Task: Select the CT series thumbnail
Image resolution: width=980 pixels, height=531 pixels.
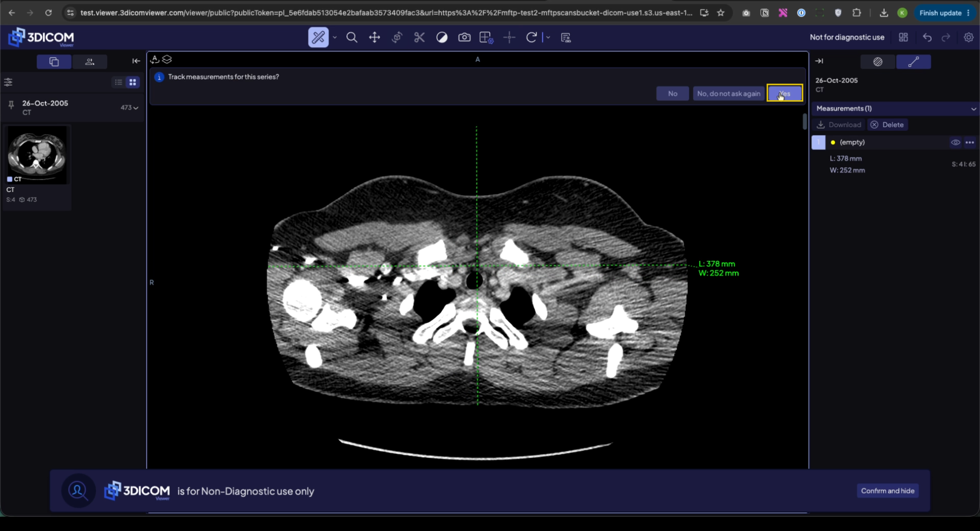Action: pos(37,155)
